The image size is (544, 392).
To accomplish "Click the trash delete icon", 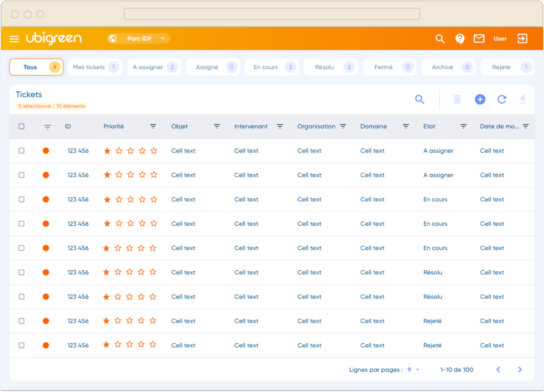I will pos(457,99).
